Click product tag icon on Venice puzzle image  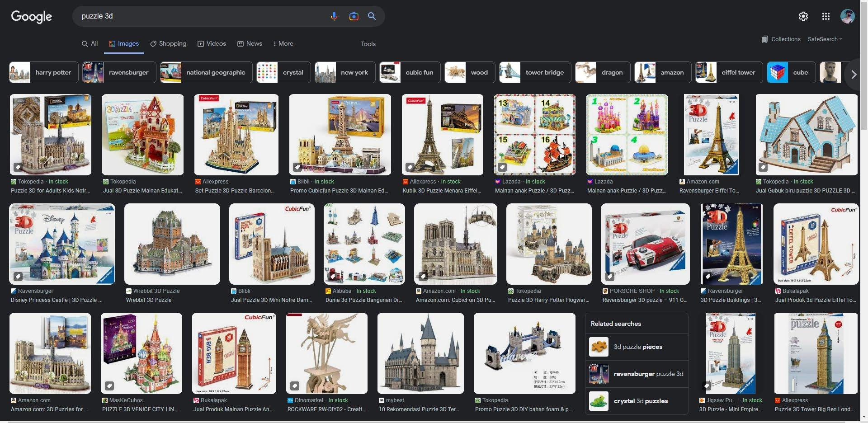pyautogui.click(x=109, y=385)
